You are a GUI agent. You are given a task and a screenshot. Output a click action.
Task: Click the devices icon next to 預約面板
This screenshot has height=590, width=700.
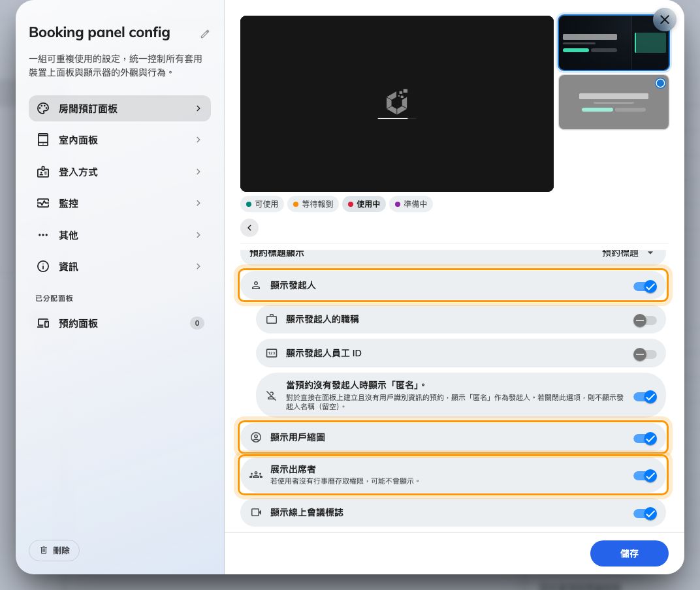tap(43, 323)
